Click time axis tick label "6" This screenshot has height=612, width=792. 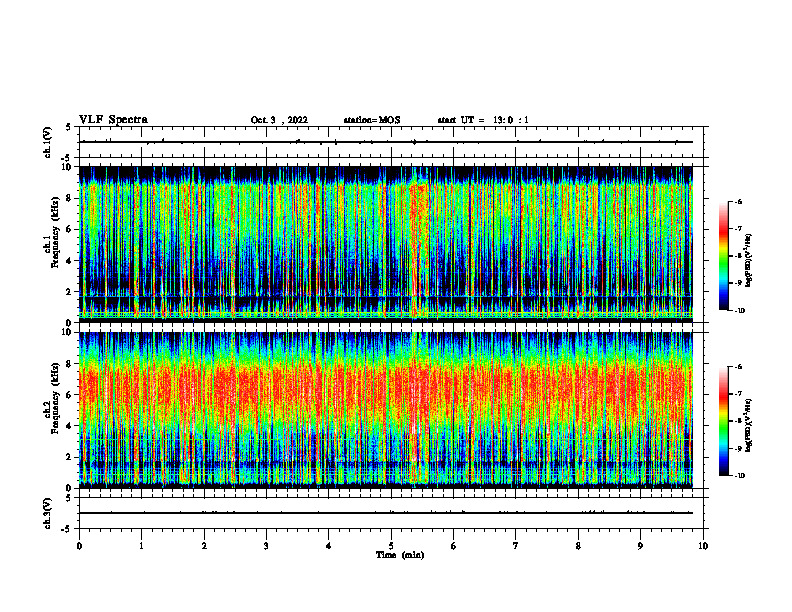coord(454,546)
